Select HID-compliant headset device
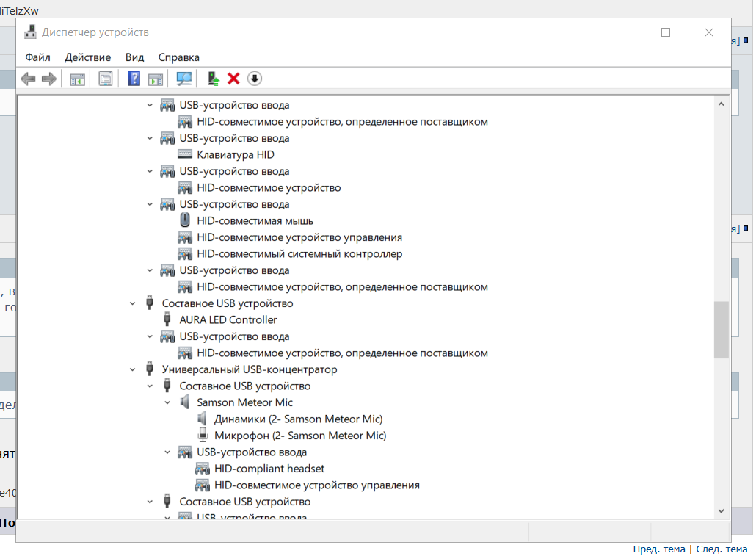This screenshot has height=556, width=756. tap(269, 469)
